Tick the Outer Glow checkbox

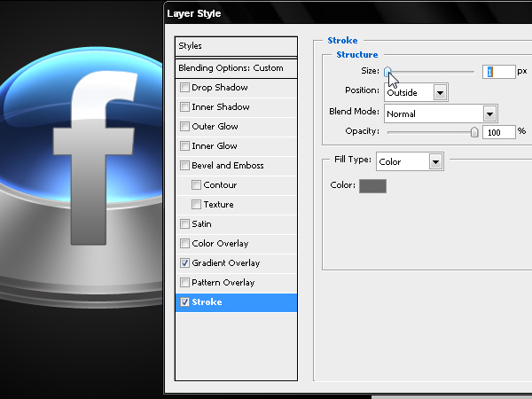pos(184,127)
